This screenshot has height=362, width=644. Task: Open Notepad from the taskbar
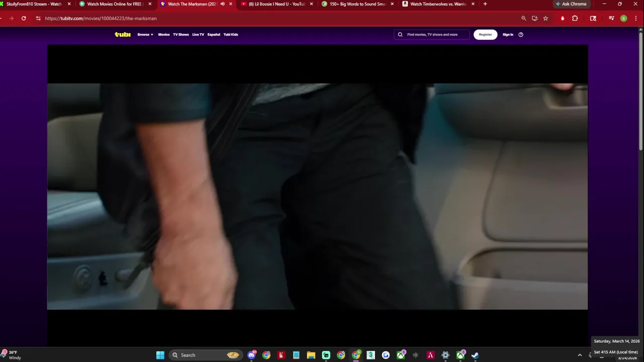tap(296, 355)
